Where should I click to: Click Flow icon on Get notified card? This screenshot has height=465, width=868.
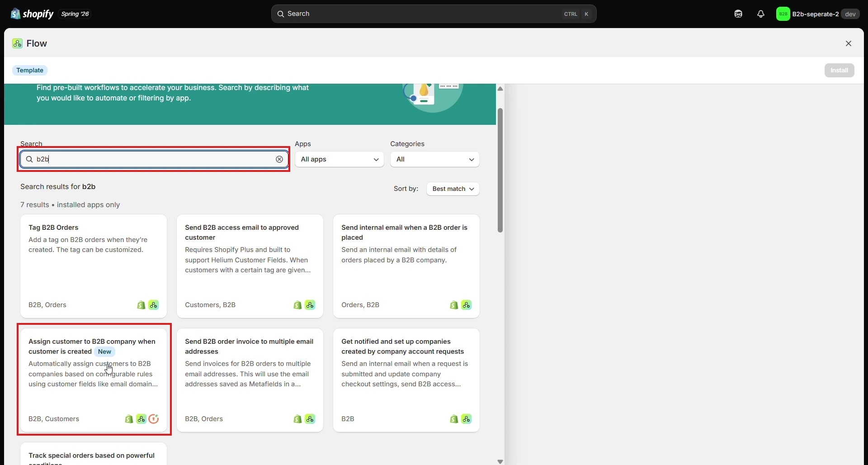[467, 419]
